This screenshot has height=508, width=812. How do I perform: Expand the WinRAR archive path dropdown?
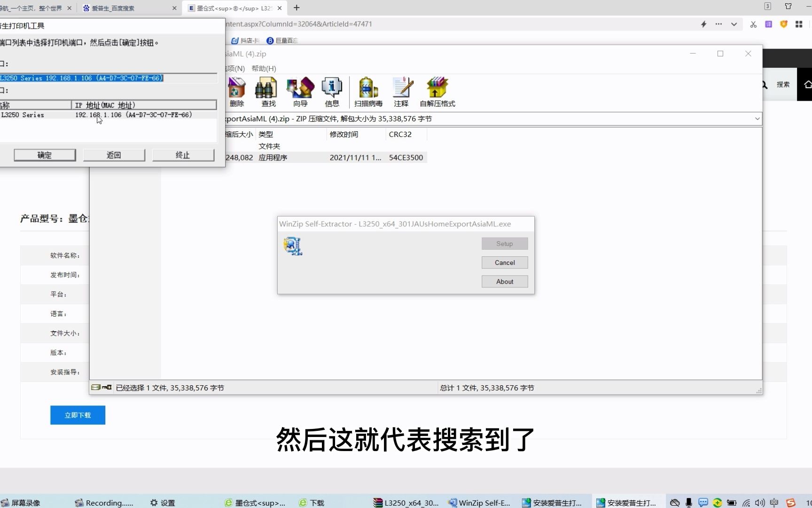pyautogui.click(x=757, y=119)
